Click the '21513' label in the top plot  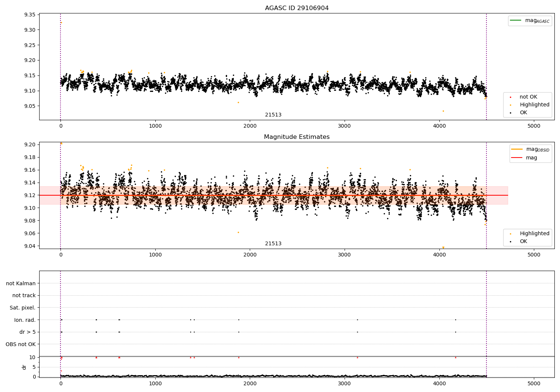click(273, 115)
